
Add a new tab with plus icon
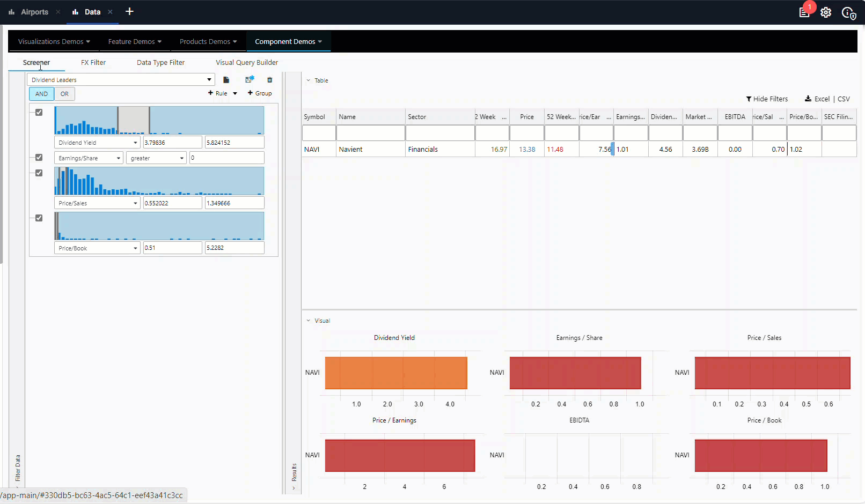(x=129, y=12)
